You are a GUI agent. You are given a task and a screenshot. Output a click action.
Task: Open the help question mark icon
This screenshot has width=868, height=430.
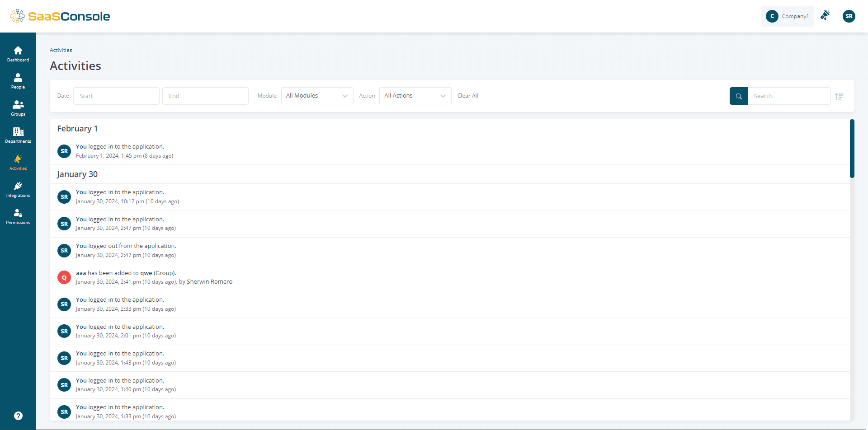(x=18, y=416)
